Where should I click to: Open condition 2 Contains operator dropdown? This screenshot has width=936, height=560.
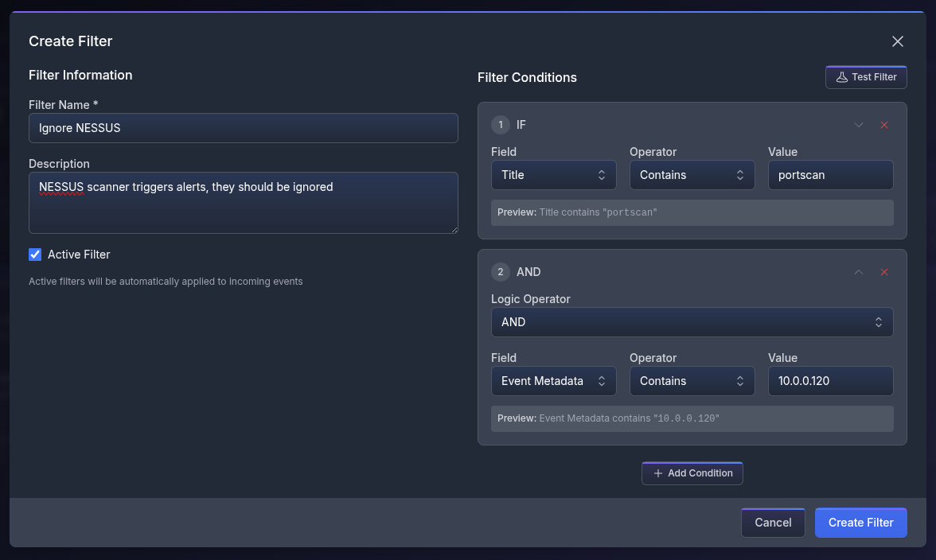click(x=692, y=381)
